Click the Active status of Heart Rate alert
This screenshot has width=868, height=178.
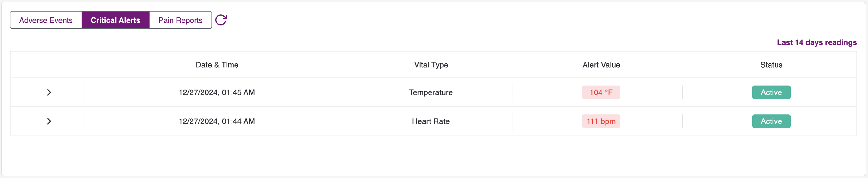771,121
